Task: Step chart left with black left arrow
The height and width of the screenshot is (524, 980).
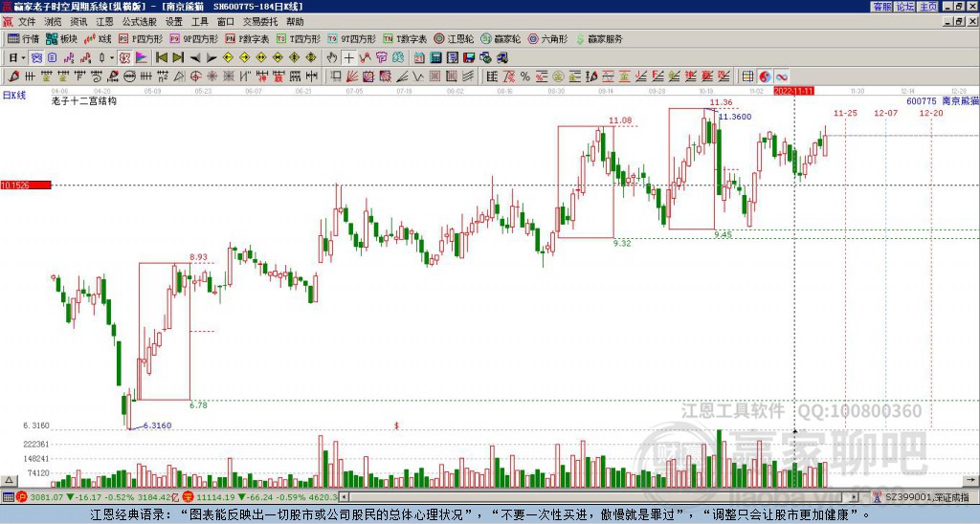Action: pyautogui.click(x=195, y=57)
